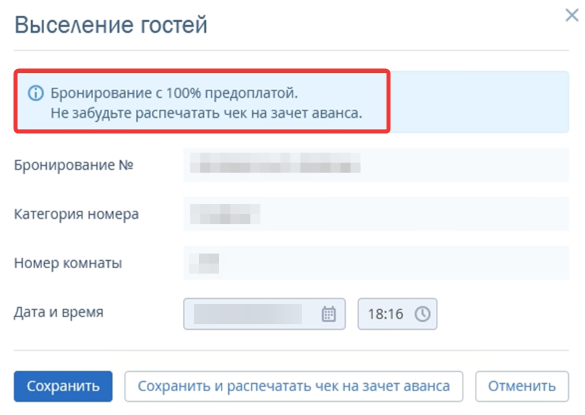Close the Выселение гостей dialog
Image resolution: width=585 pixels, height=415 pixels.
pyautogui.click(x=572, y=15)
